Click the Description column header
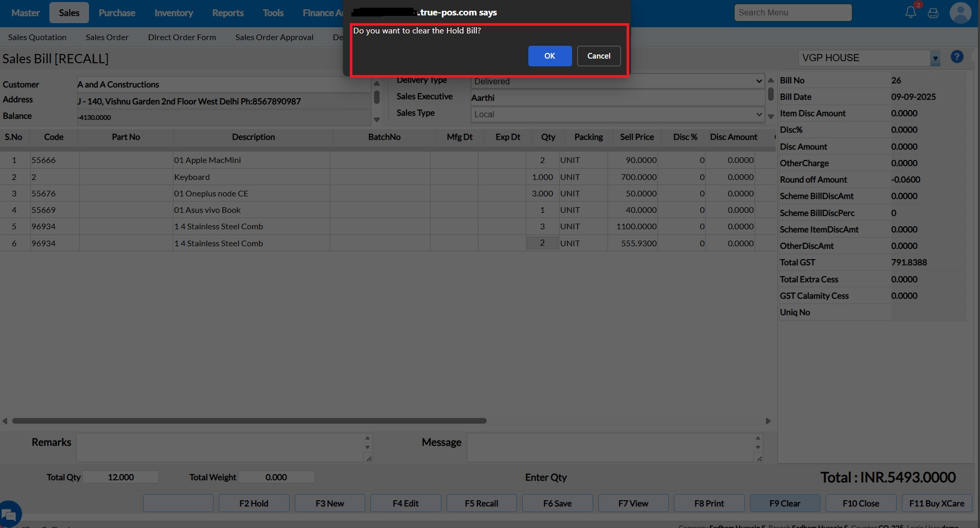This screenshot has height=528, width=980. click(x=253, y=137)
